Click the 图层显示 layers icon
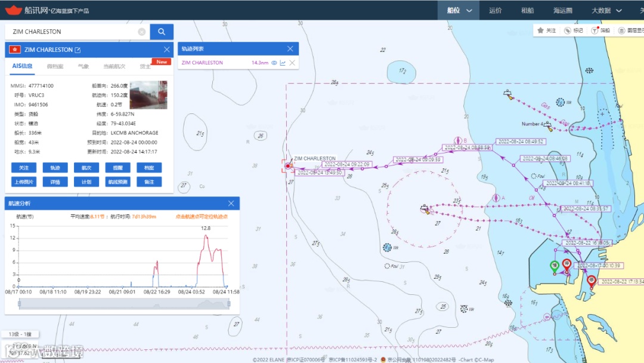The height and width of the screenshot is (363, 644). pyautogui.click(x=631, y=30)
